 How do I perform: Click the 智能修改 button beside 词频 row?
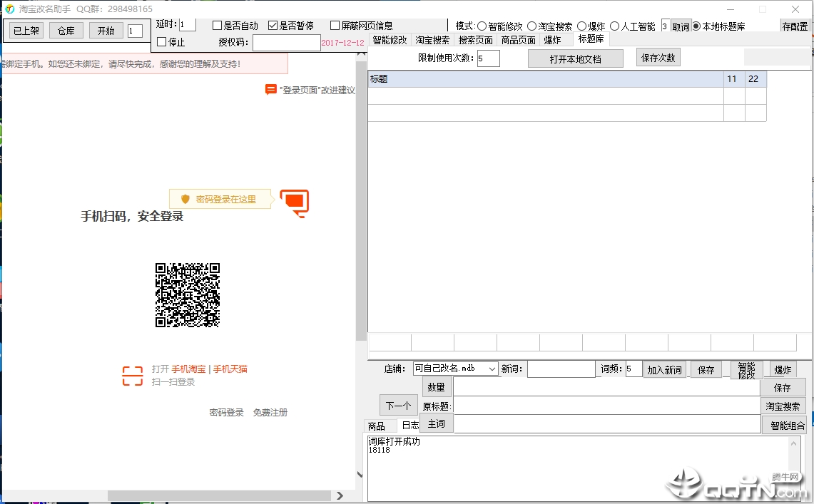tap(746, 370)
